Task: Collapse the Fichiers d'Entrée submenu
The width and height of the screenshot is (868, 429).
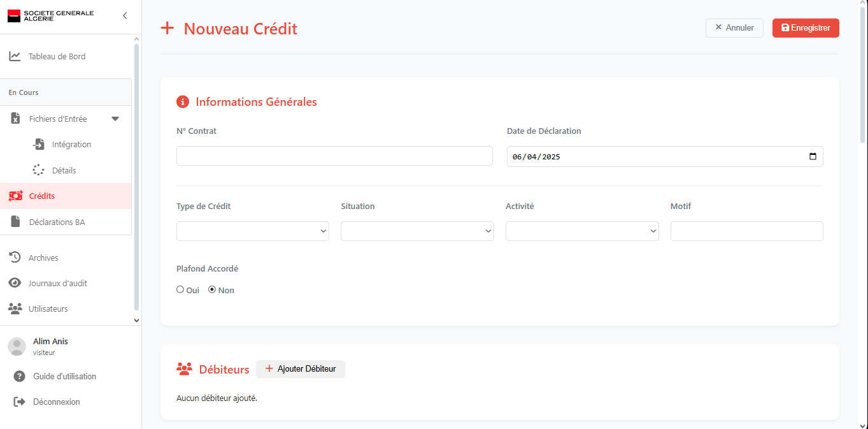Action: [x=115, y=118]
